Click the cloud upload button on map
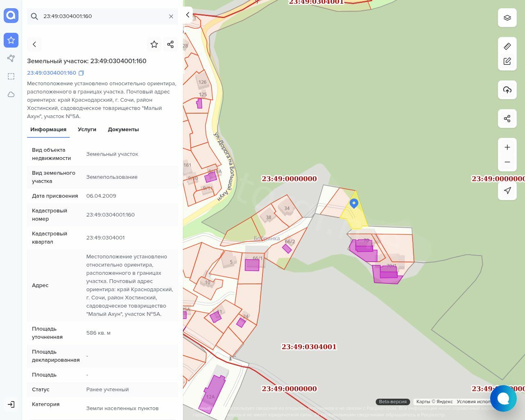 507,90
